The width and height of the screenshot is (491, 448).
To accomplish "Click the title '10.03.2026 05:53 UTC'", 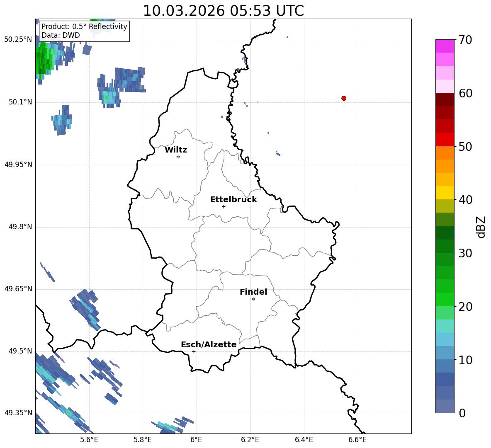I will click(223, 11).
